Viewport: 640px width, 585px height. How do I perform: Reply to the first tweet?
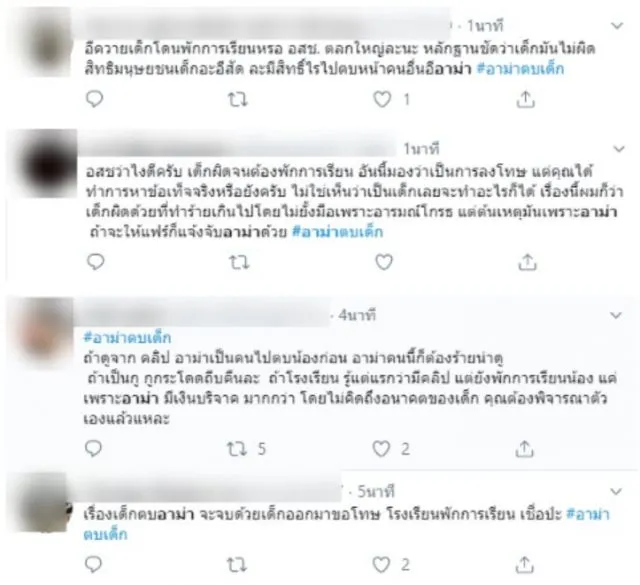pyautogui.click(x=95, y=99)
